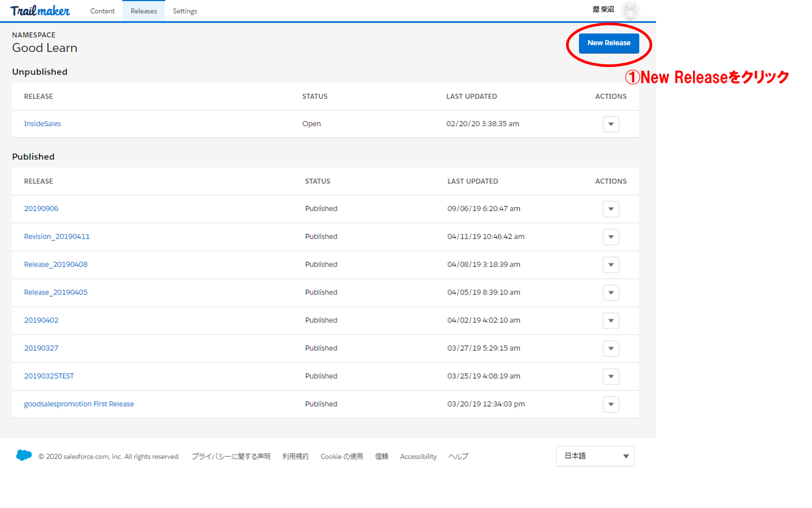Click the 20190402 release link
The width and height of the screenshot is (812, 508).
[41, 320]
